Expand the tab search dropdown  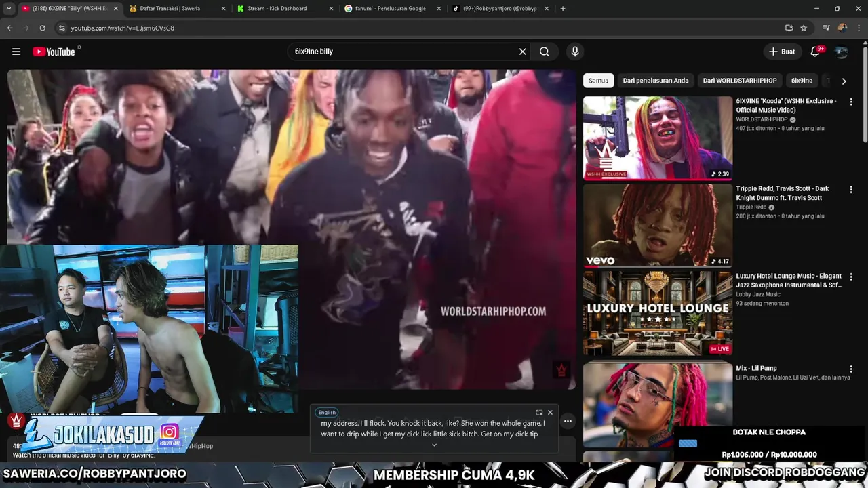tap(9, 9)
